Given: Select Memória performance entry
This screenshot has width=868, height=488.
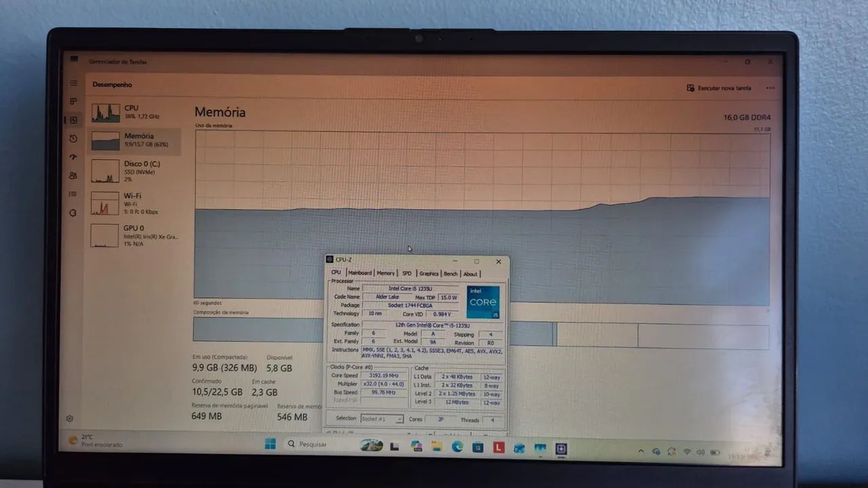Looking at the screenshot, I should (x=135, y=140).
